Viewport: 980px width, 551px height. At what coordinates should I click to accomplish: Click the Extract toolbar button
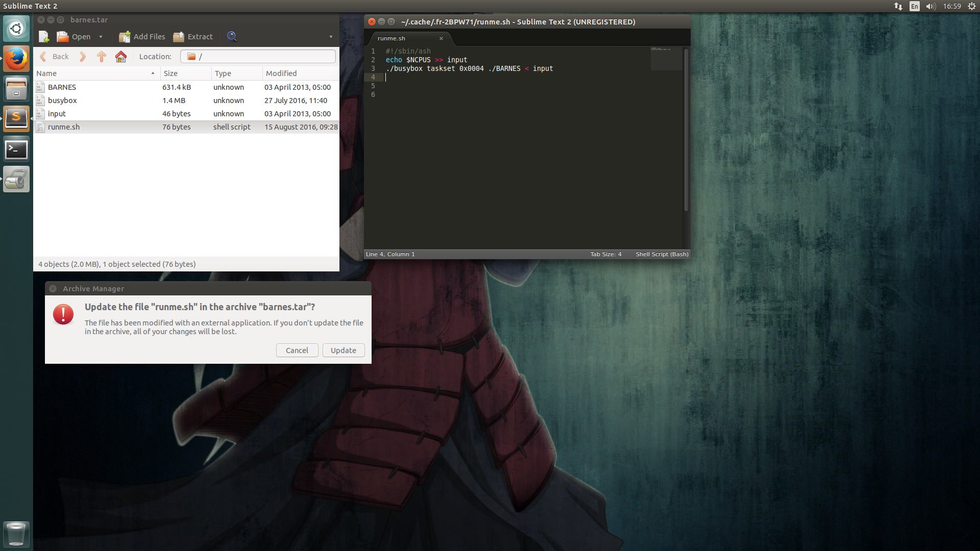tap(193, 37)
